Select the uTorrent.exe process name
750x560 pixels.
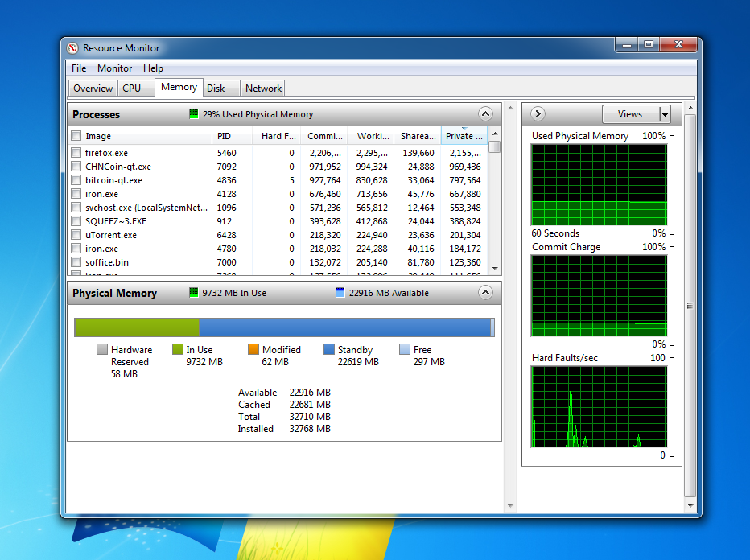[111, 235]
